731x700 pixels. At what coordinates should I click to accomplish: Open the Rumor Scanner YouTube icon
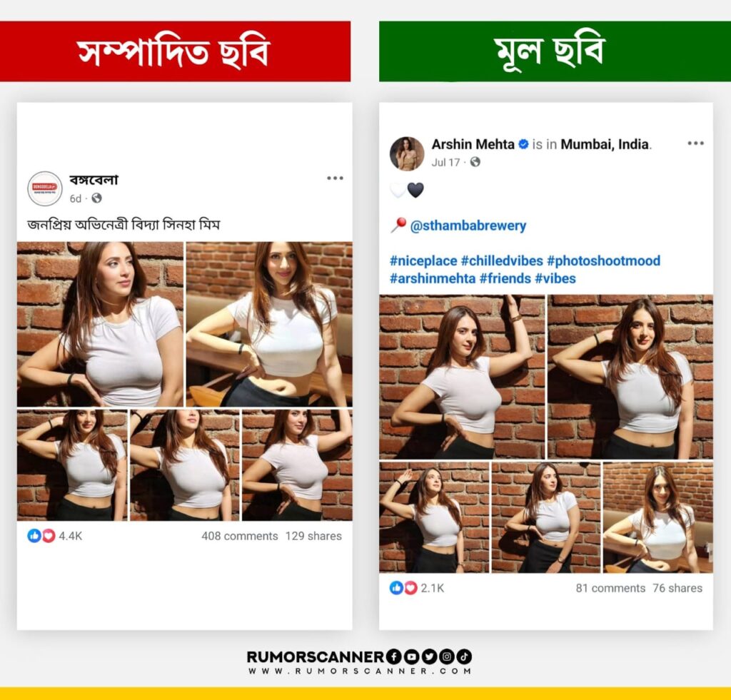tap(411, 656)
